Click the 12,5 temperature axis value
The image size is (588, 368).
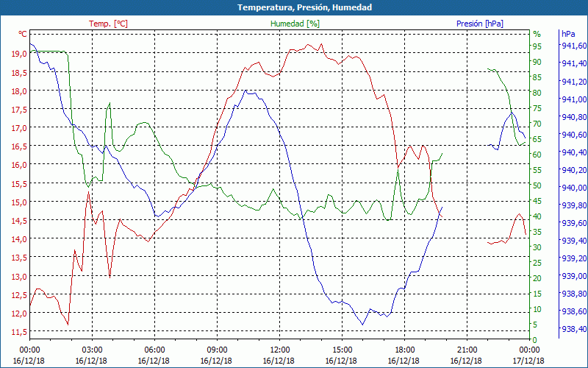click(20, 295)
